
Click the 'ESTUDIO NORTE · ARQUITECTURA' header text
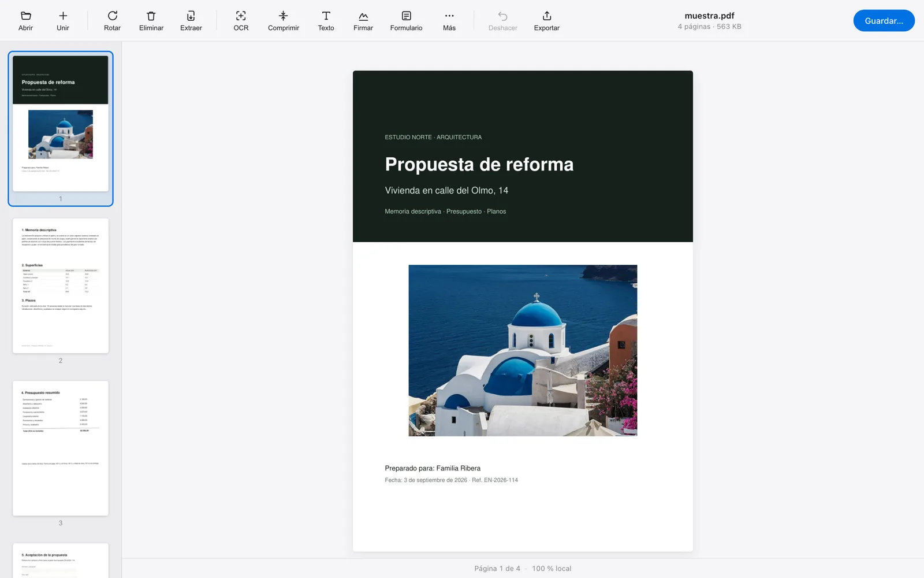pyautogui.click(x=433, y=138)
